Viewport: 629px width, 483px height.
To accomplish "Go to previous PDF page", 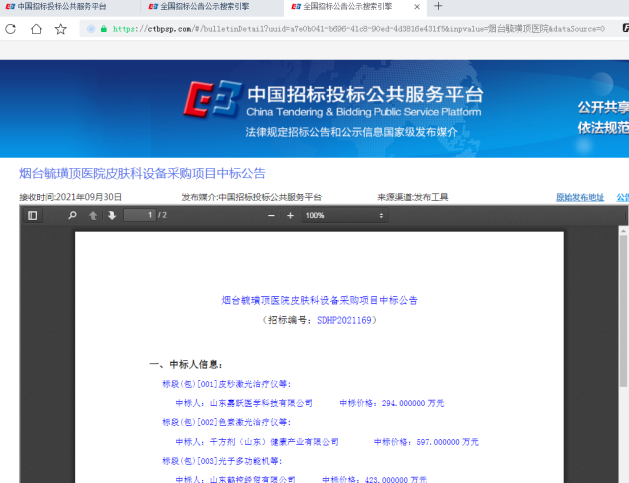I will point(93,215).
